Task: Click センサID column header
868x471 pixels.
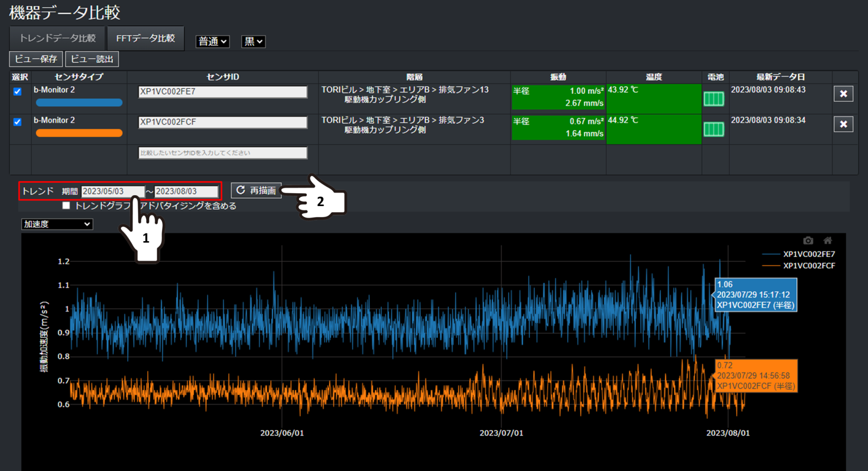Action: 223,77
